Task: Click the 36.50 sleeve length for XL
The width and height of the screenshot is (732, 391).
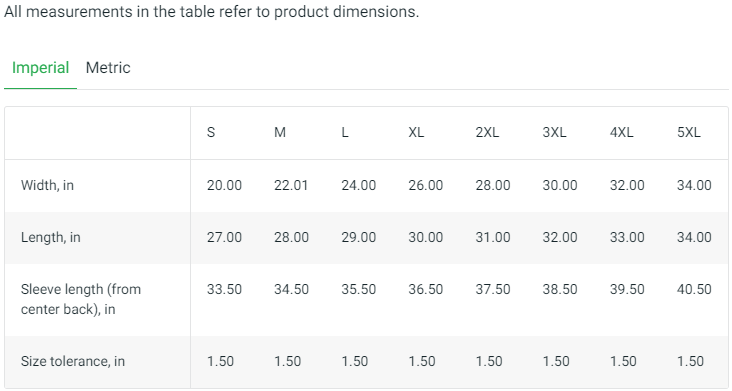Action: [x=425, y=289]
